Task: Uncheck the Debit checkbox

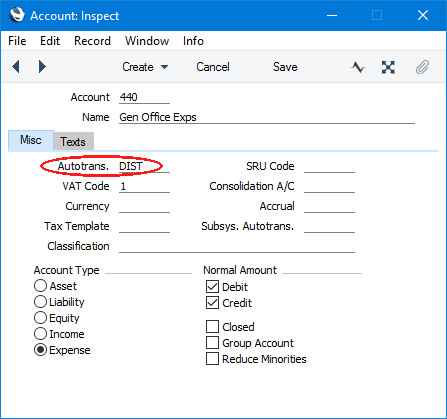Action: click(x=212, y=287)
